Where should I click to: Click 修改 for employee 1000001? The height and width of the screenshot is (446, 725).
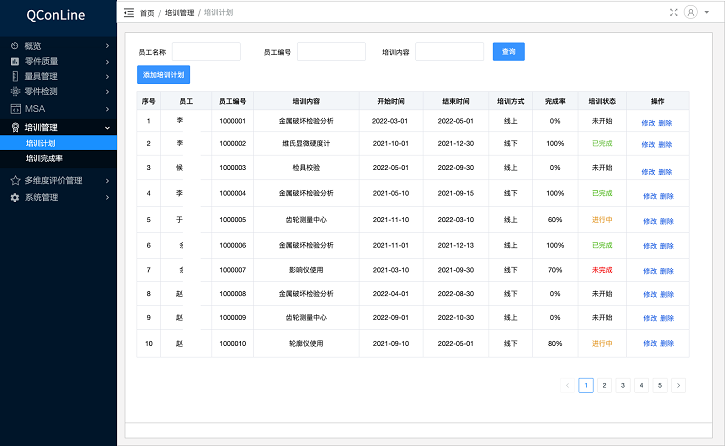[648, 122]
